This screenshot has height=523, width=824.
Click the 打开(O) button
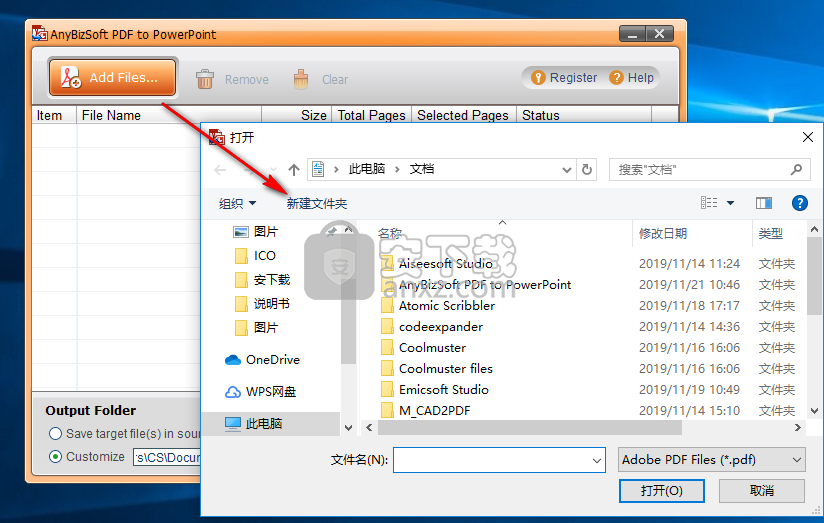tap(662, 491)
